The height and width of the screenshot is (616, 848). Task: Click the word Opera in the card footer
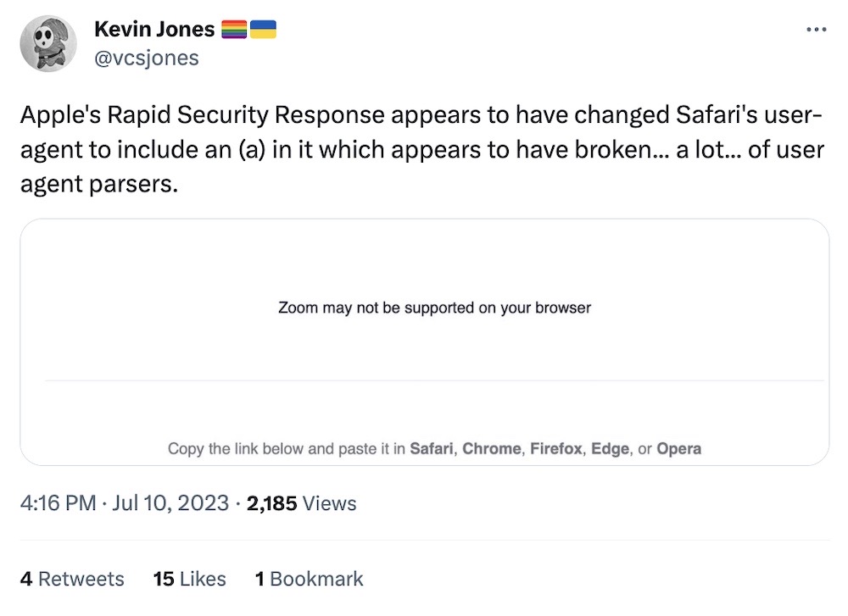[678, 449]
